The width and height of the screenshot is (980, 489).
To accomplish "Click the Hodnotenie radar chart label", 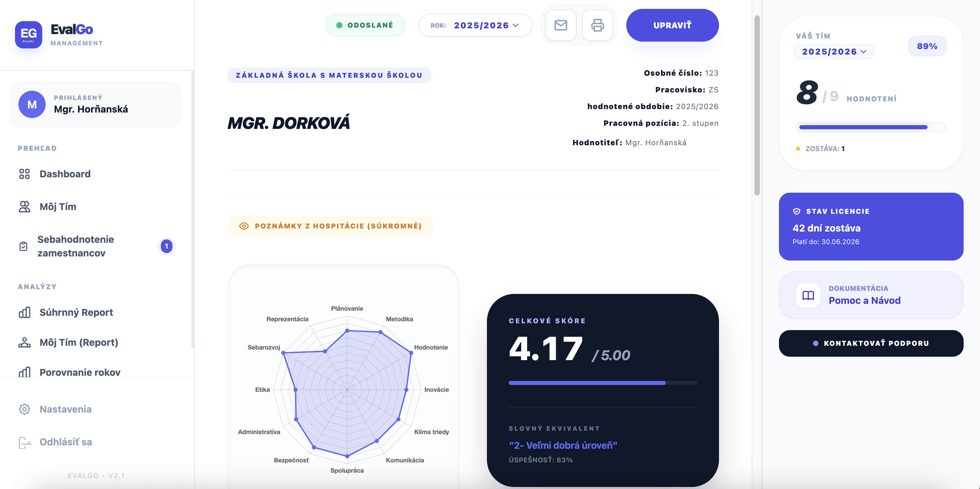I will [431, 347].
